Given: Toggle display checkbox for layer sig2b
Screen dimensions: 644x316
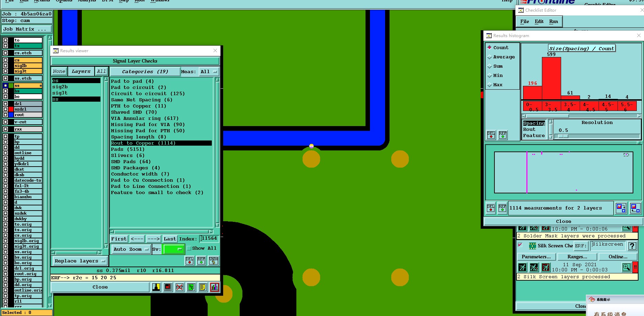Looking at the screenshot, I should click(6, 66).
